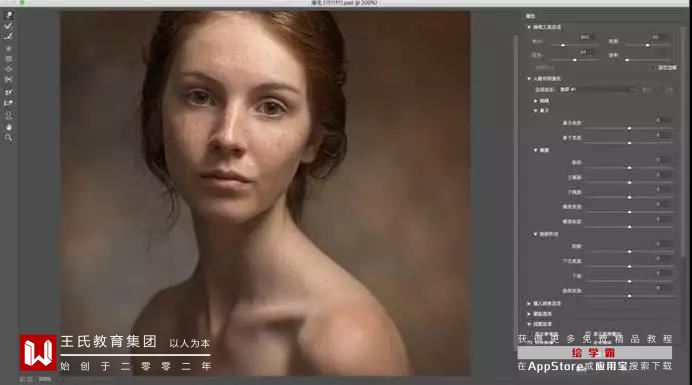Select the Reconstruct tool
The height and width of the screenshot is (385, 692).
(x=8, y=26)
